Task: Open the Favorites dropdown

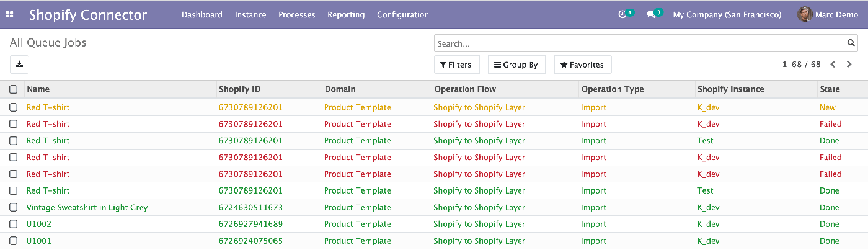Action: point(582,65)
